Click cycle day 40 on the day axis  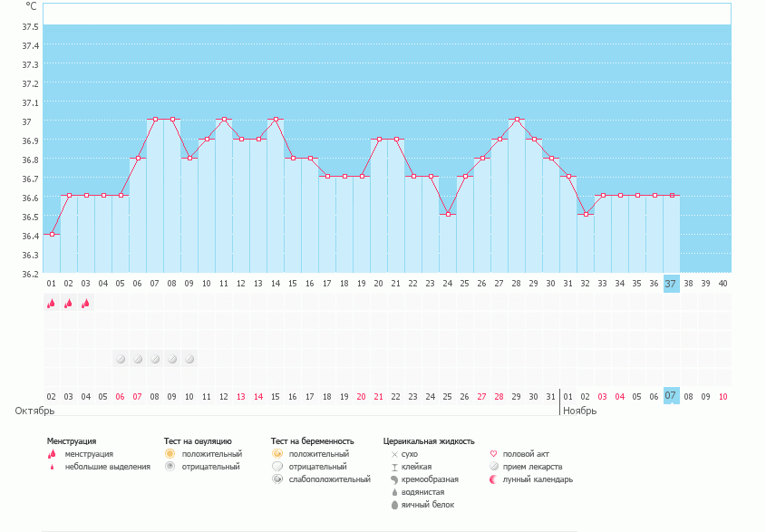click(x=722, y=284)
